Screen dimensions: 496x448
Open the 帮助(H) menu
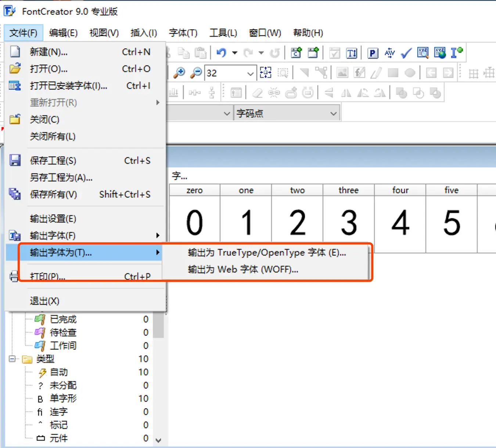click(x=308, y=33)
